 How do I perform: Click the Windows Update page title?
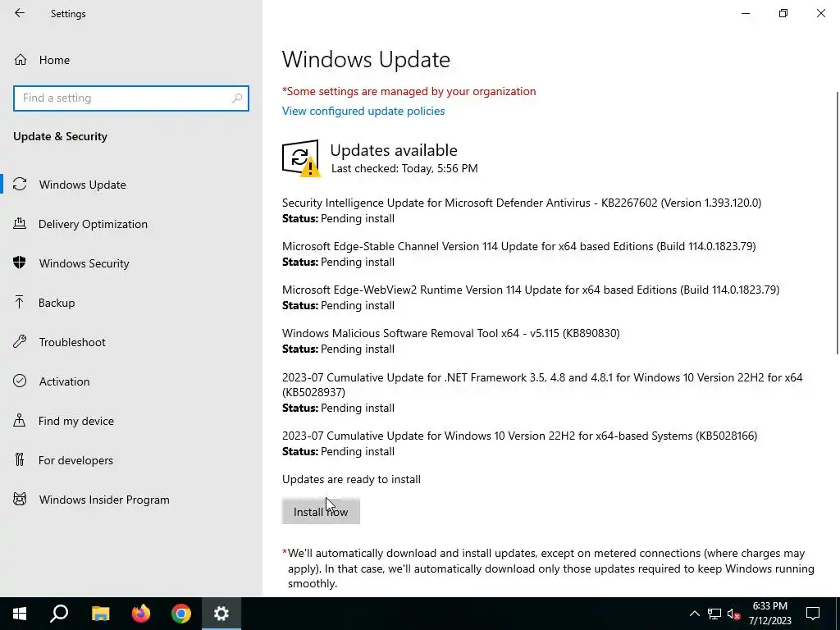[366, 59]
